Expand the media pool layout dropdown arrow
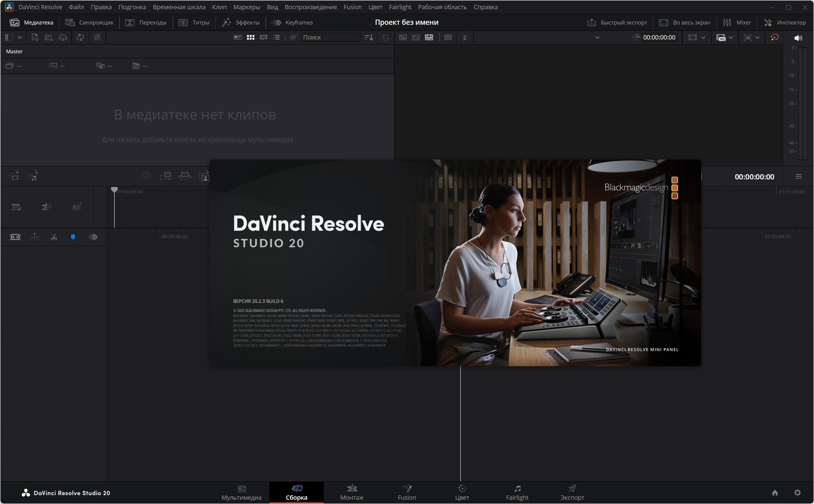The height and width of the screenshot is (504, 814). [x=20, y=37]
